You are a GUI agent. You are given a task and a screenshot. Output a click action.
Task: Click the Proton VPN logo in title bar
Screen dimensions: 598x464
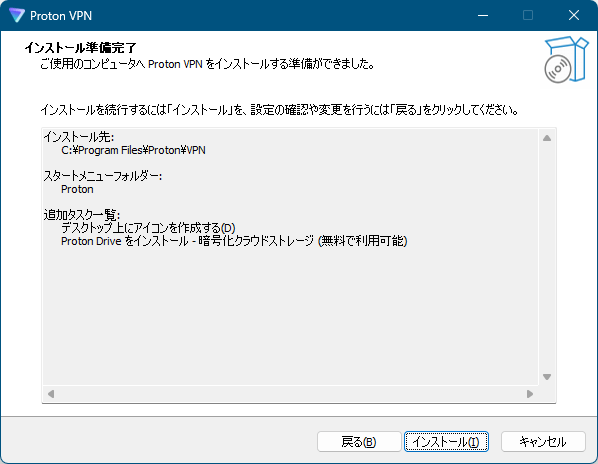(x=17, y=15)
